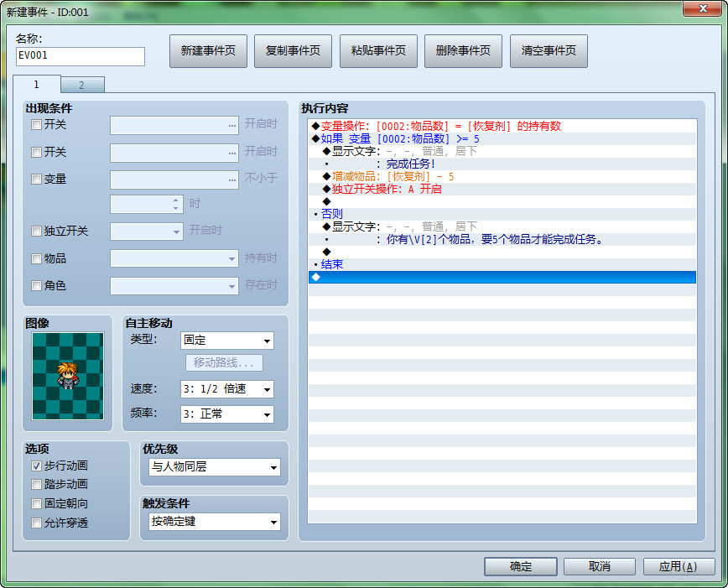The width and height of the screenshot is (728, 588).
Task: Tick the second 开关 condition checkbox
Action: tap(36, 152)
